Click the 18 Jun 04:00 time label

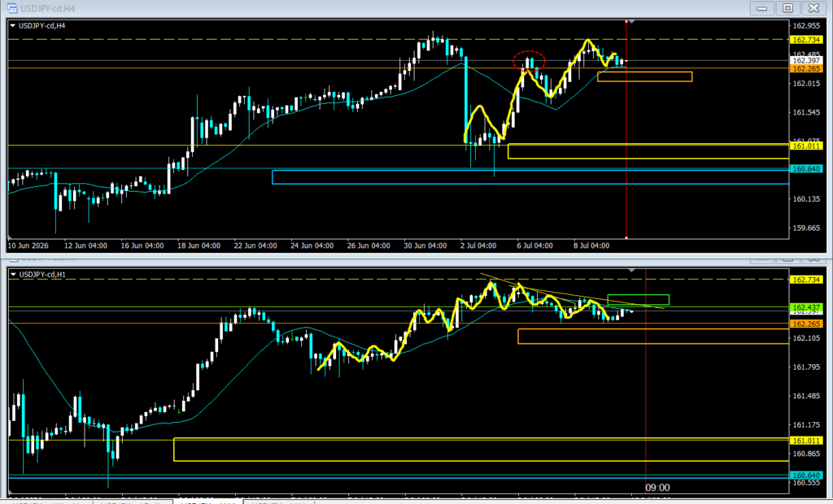click(x=198, y=245)
